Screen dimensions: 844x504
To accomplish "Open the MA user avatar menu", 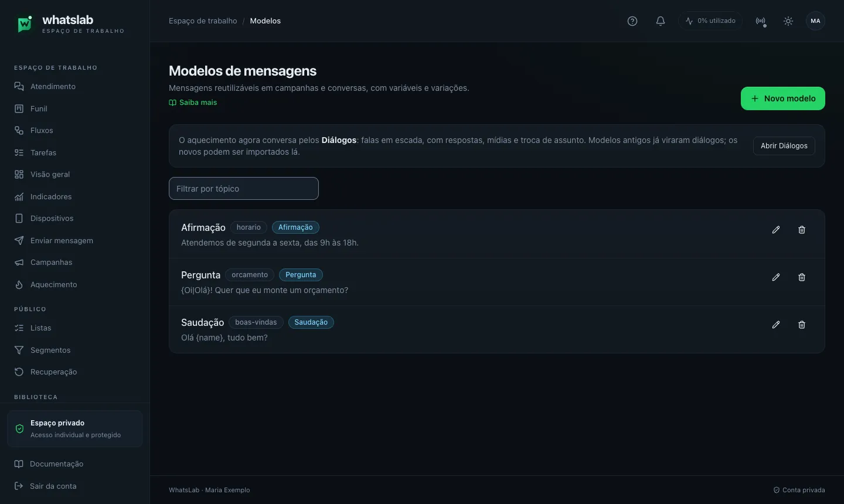I will pos(816,21).
